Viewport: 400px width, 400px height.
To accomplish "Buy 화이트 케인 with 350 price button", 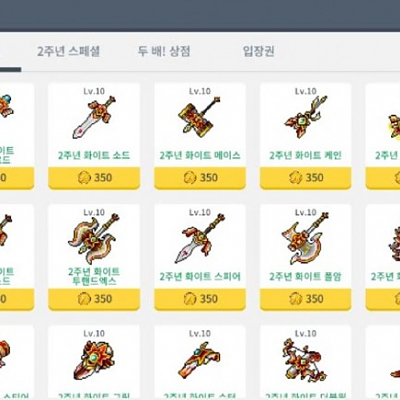I will pyautogui.click(x=305, y=178).
